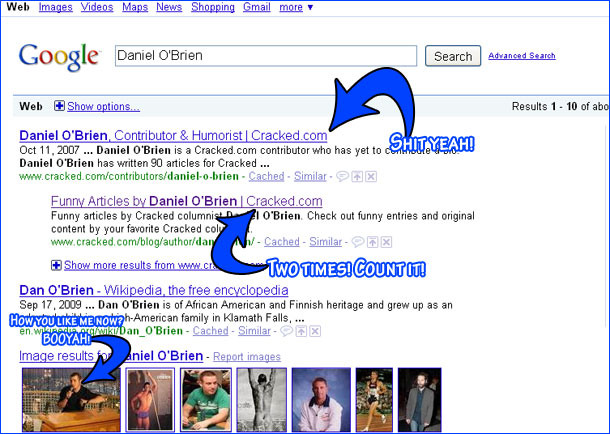Viewport: 610px width, 434px height.
Task: Open the more dropdown in top navigation
Action: pyautogui.click(x=296, y=7)
